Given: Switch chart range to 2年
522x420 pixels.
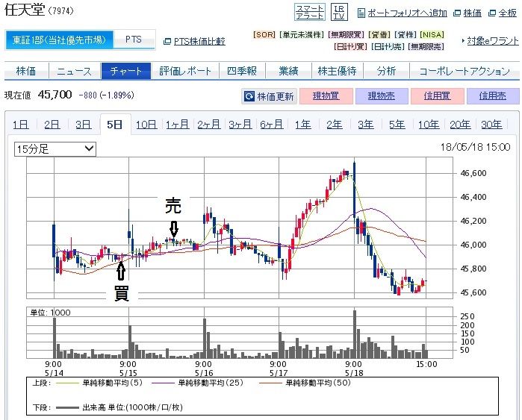Looking at the screenshot, I should pos(335,125).
